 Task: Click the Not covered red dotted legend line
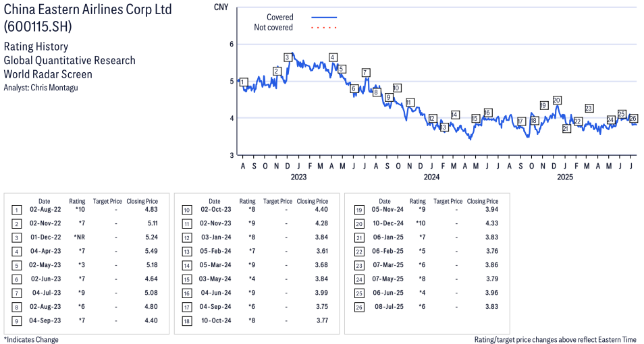[324, 28]
